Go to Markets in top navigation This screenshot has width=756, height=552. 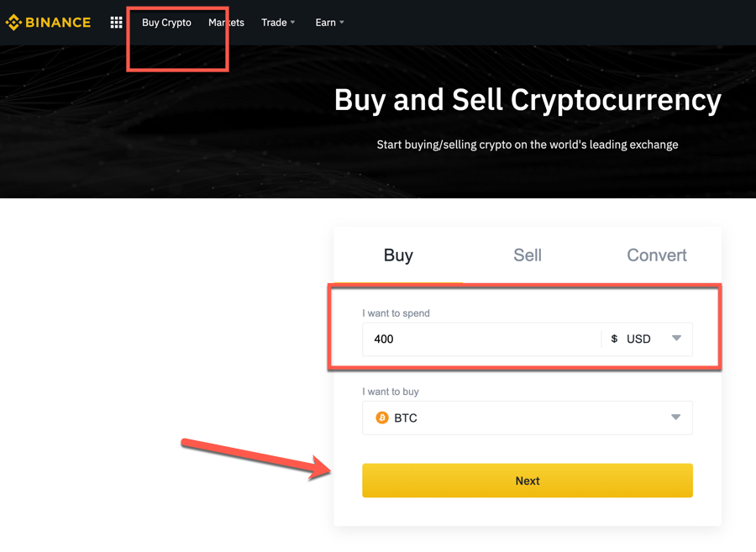pos(226,23)
